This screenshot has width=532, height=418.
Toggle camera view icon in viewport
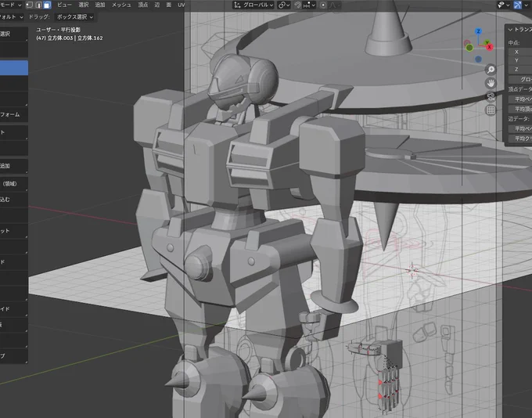click(x=491, y=97)
